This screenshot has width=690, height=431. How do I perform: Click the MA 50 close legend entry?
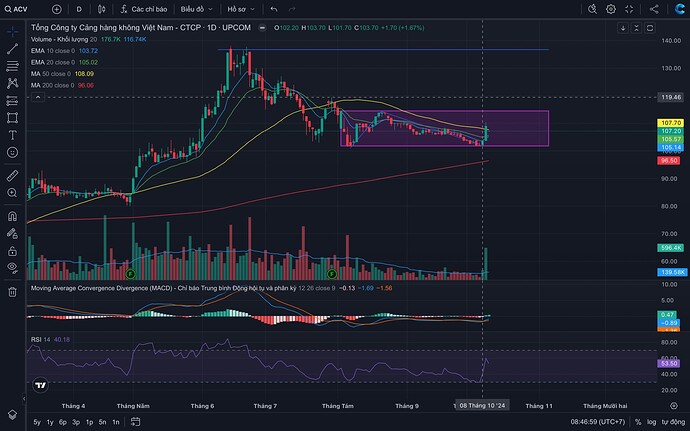[x=62, y=74]
